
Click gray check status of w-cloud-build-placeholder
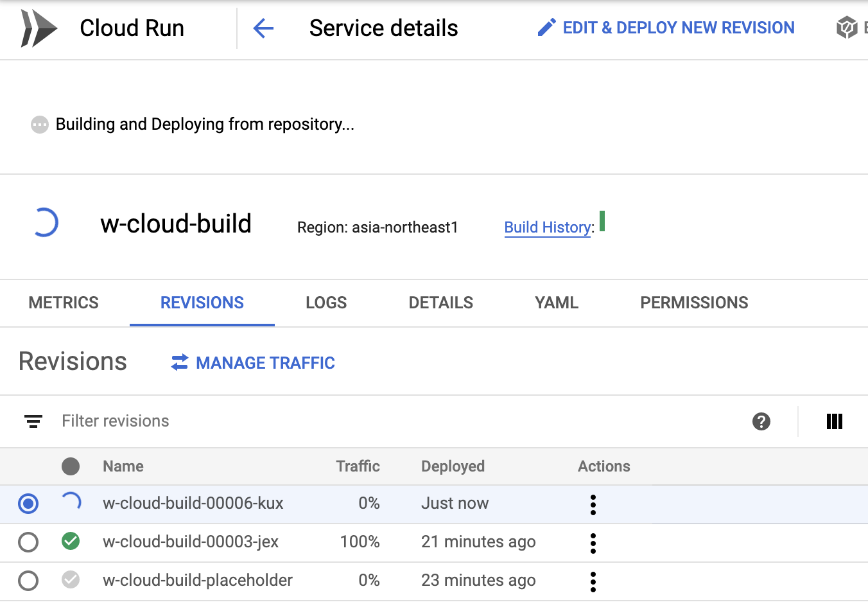pos(71,580)
